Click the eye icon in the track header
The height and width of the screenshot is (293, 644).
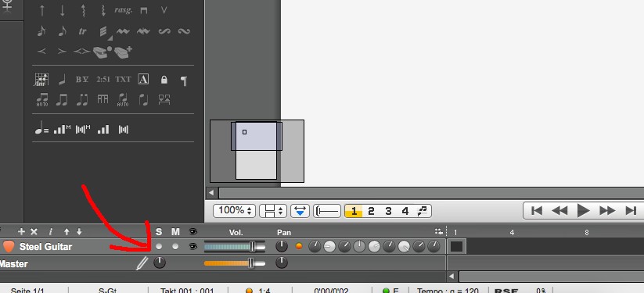[192, 232]
